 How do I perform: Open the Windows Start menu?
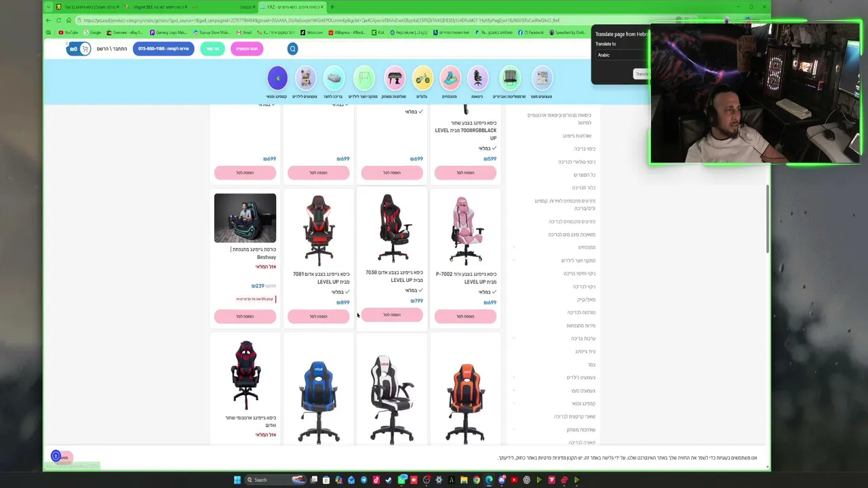coord(237,480)
